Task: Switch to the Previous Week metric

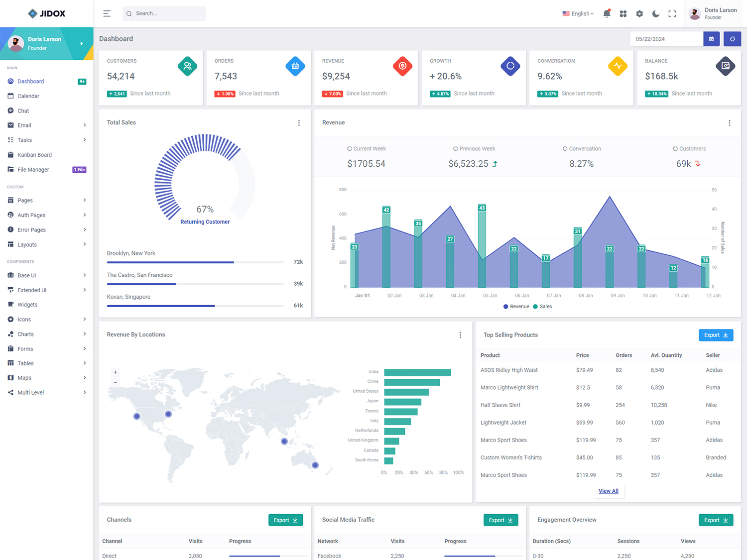Action: (x=474, y=148)
